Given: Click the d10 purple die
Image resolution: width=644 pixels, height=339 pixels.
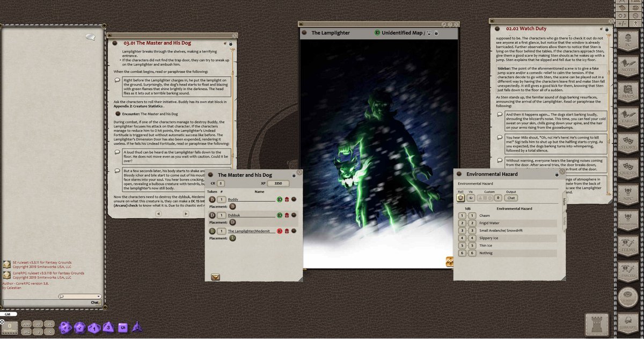Looking at the screenshot, I should click(94, 327).
